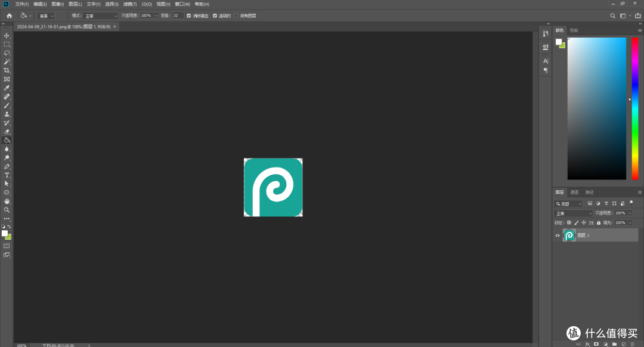Select the Crop tool
644x347 pixels.
(7, 70)
